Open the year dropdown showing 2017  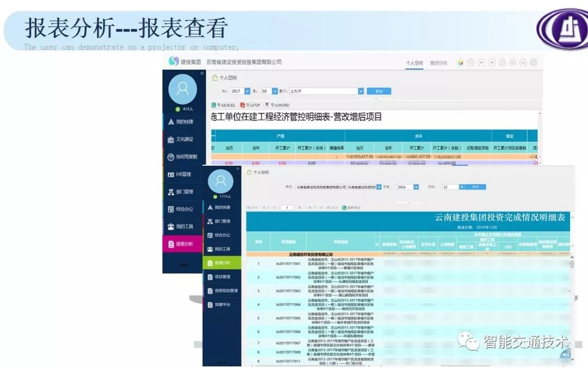[x=247, y=91]
